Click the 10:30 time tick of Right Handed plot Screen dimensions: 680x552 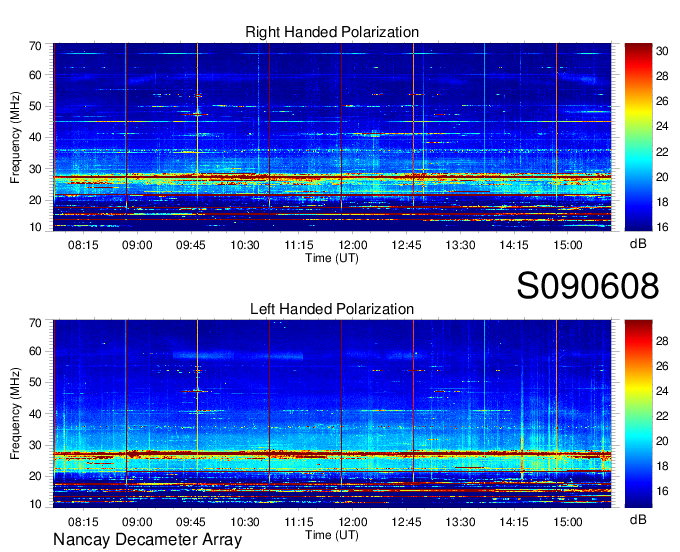tap(245, 245)
